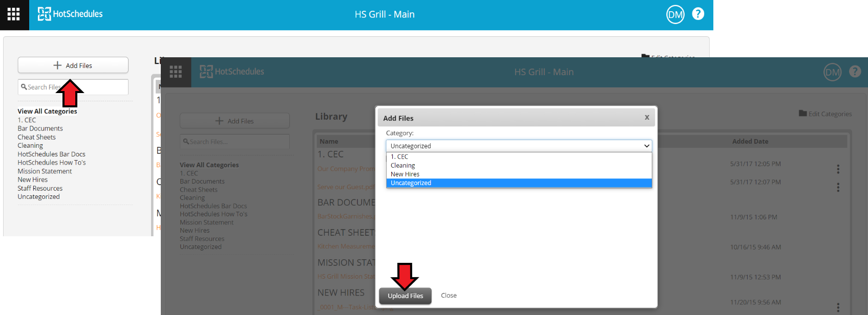The height and width of the screenshot is (315, 868).
Task: Open Bar Documents category in back window
Action: click(40, 128)
